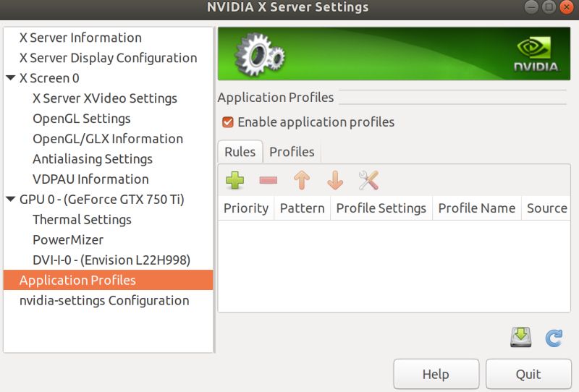
Task: Sort rules by the Priority column header
Action: pos(246,208)
